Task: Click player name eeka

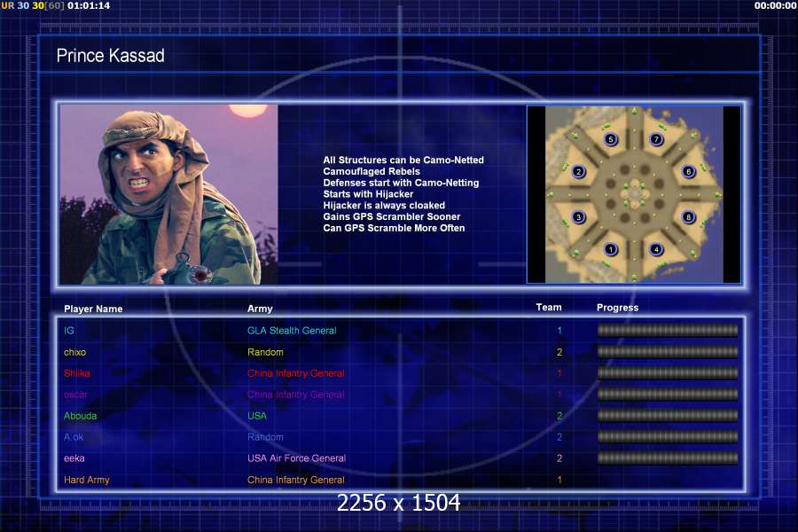Action: pos(74,458)
